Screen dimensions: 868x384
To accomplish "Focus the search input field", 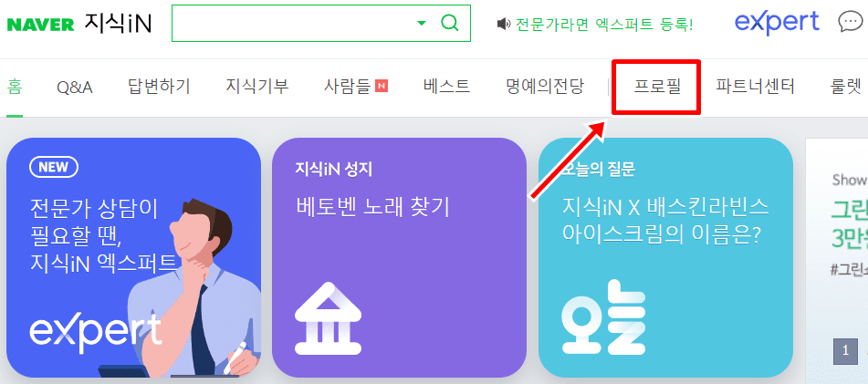I will [293, 23].
